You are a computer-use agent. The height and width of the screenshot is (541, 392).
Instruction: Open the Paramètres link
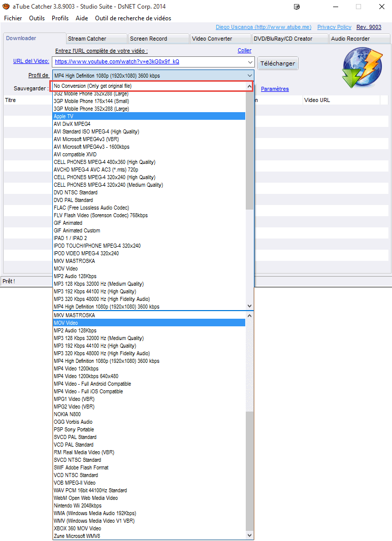click(x=275, y=89)
